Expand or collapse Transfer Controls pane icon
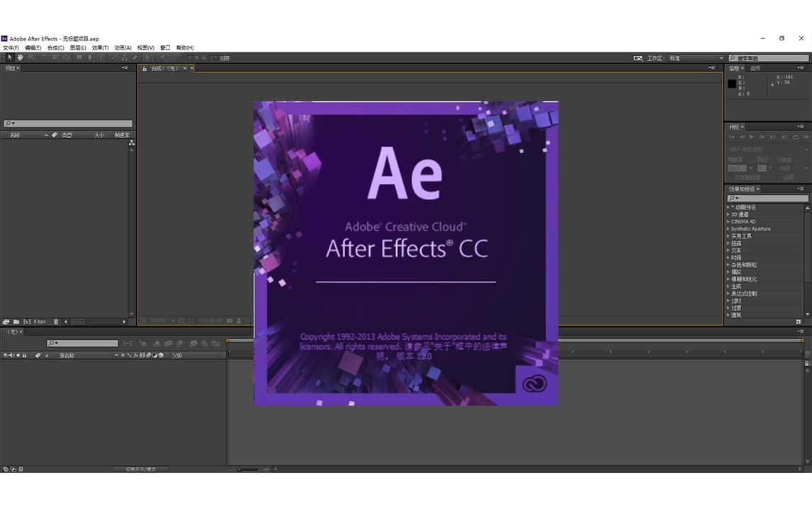The image size is (812, 507). click(13, 469)
